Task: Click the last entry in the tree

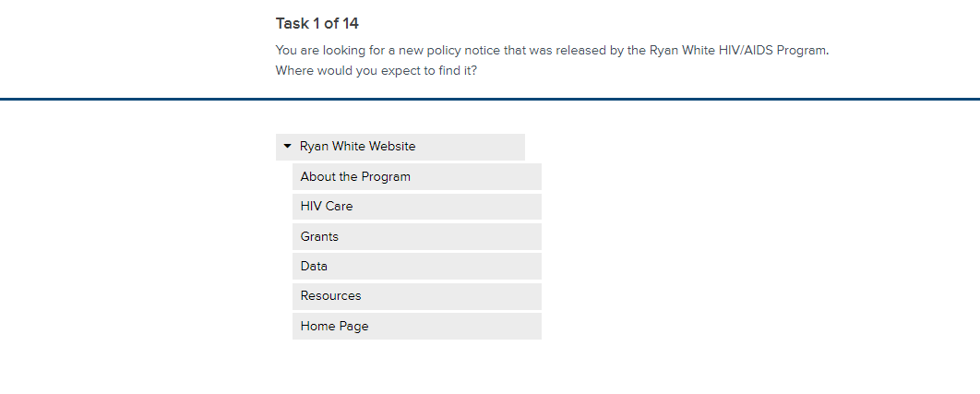Action: (334, 327)
